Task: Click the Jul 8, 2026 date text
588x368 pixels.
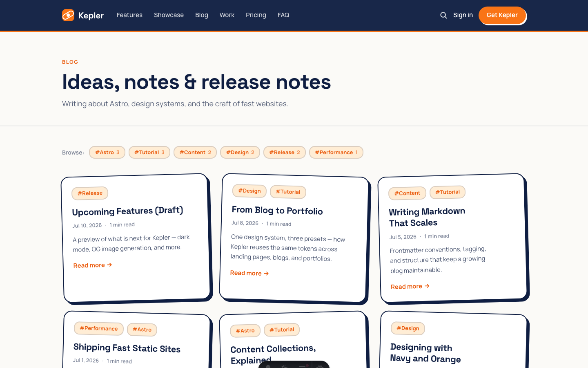Action: 245,223
